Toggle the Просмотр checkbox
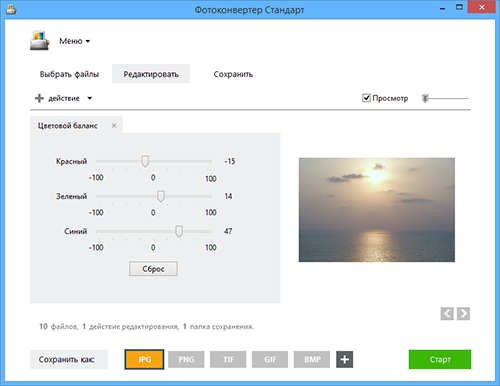Viewport: 500px width, 386px height. point(366,98)
